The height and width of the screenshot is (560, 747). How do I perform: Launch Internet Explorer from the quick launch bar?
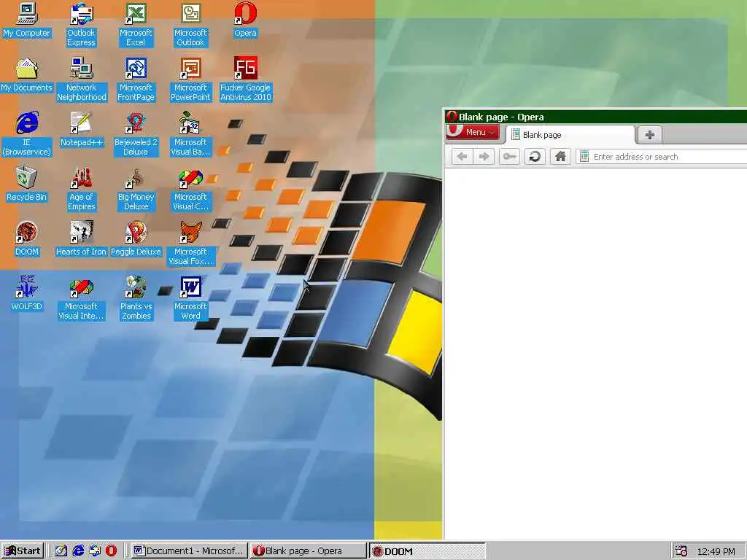(x=78, y=551)
